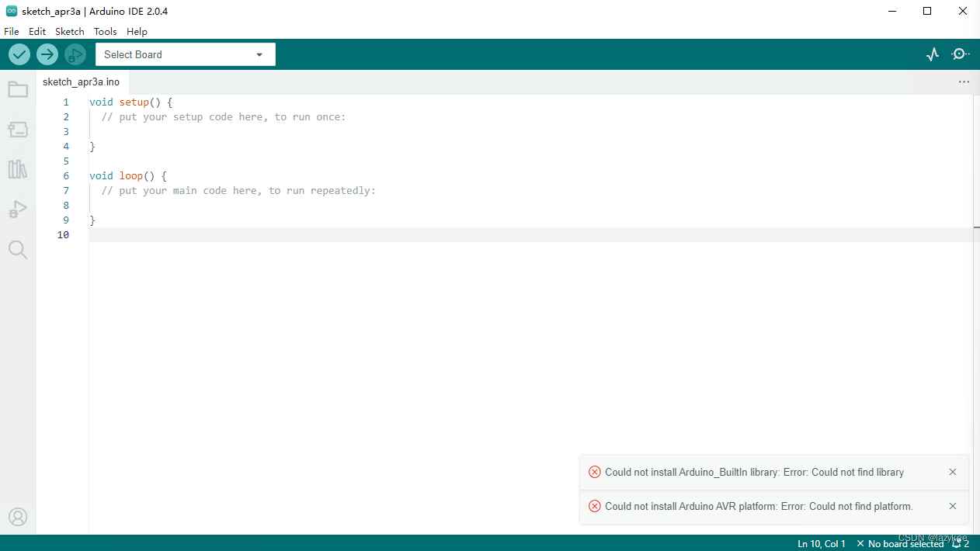Open the tab options ellipsis menu
This screenshot has width=980, height=551.
click(x=964, y=81)
